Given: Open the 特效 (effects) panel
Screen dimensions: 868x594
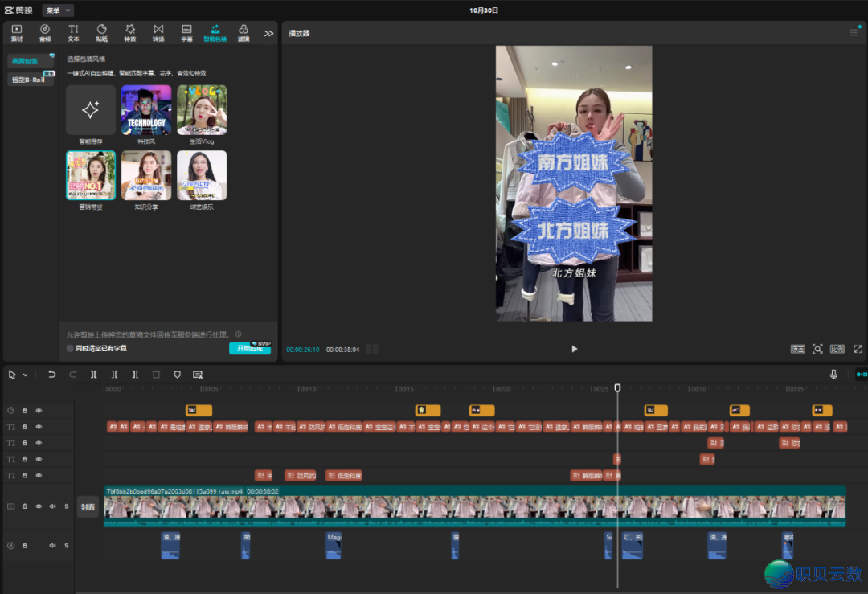Looking at the screenshot, I should [x=130, y=32].
